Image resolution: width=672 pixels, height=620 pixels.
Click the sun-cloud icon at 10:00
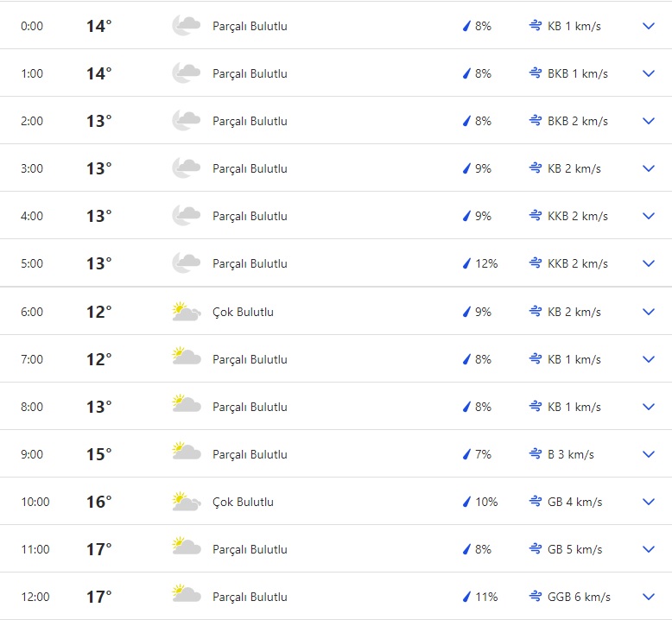[186, 502]
